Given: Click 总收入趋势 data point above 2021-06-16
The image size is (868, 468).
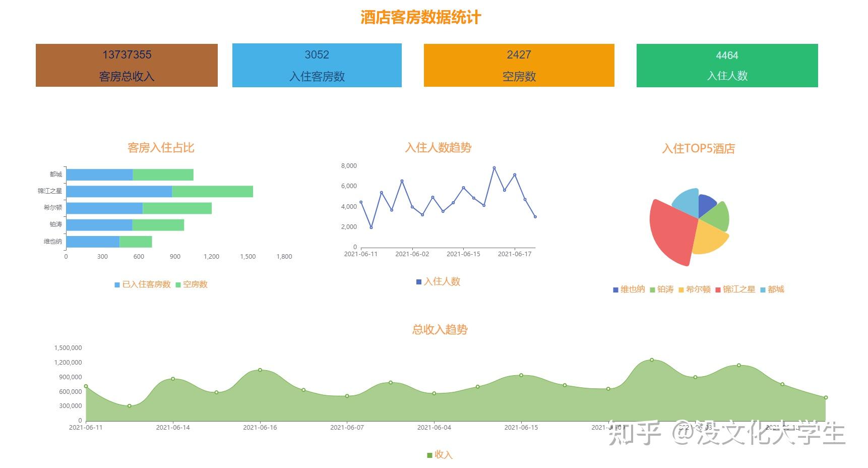Looking at the screenshot, I should pos(260,370).
